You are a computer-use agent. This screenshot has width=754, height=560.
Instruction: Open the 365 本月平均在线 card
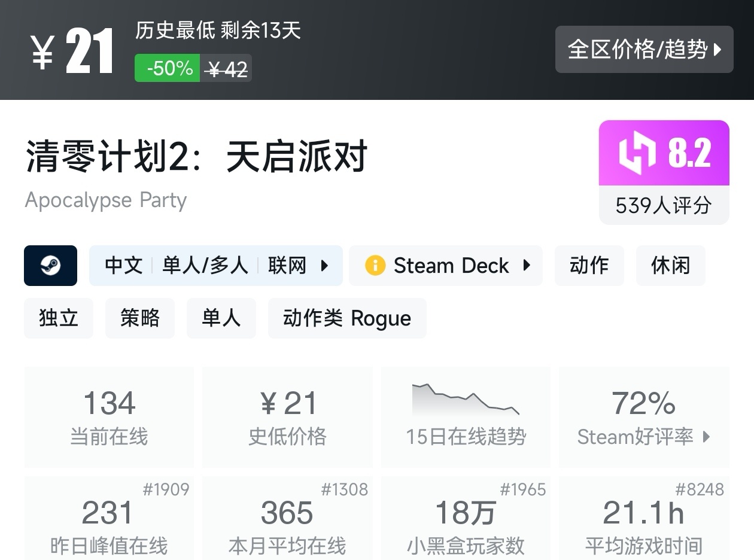pyautogui.click(x=287, y=518)
